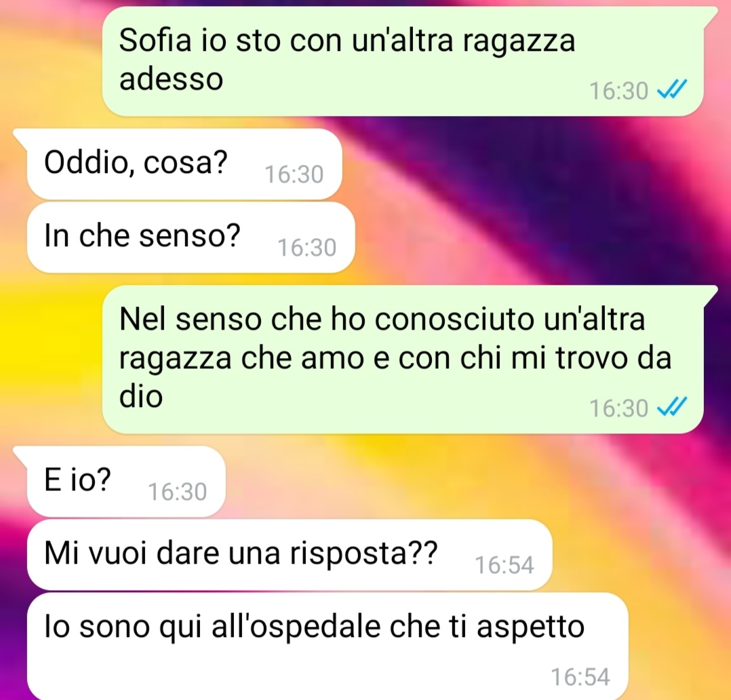Tap the 16:30 timestamp on 'Oddio, cosa?'
731x700 pixels.
[x=294, y=175]
